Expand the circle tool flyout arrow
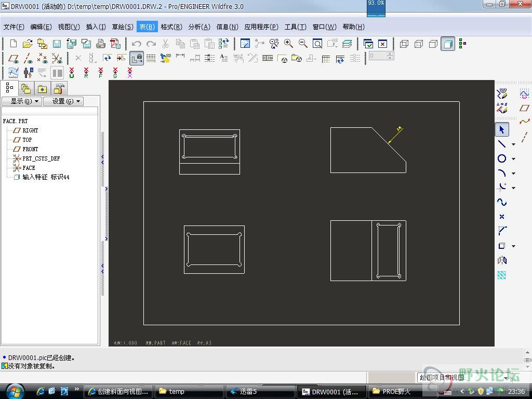 [513, 159]
